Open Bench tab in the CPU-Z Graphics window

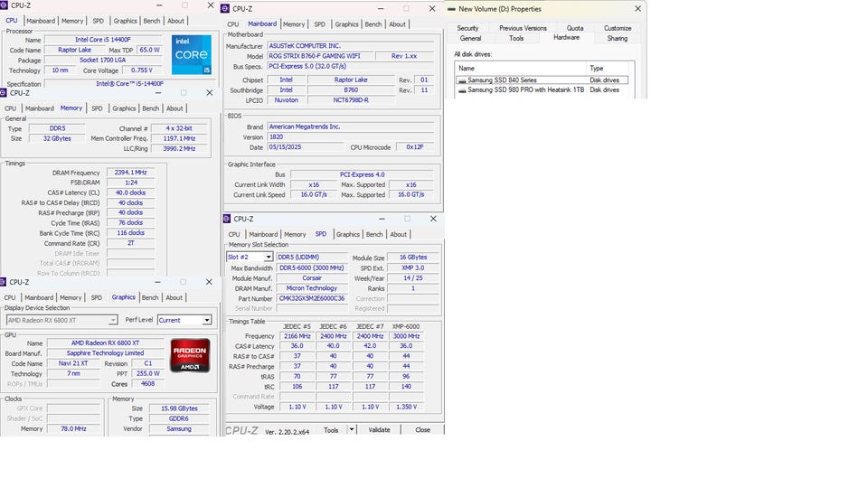(150, 297)
